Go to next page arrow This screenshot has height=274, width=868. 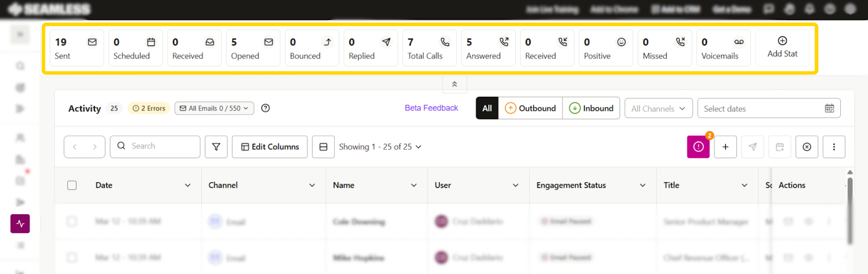[x=95, y=147]
